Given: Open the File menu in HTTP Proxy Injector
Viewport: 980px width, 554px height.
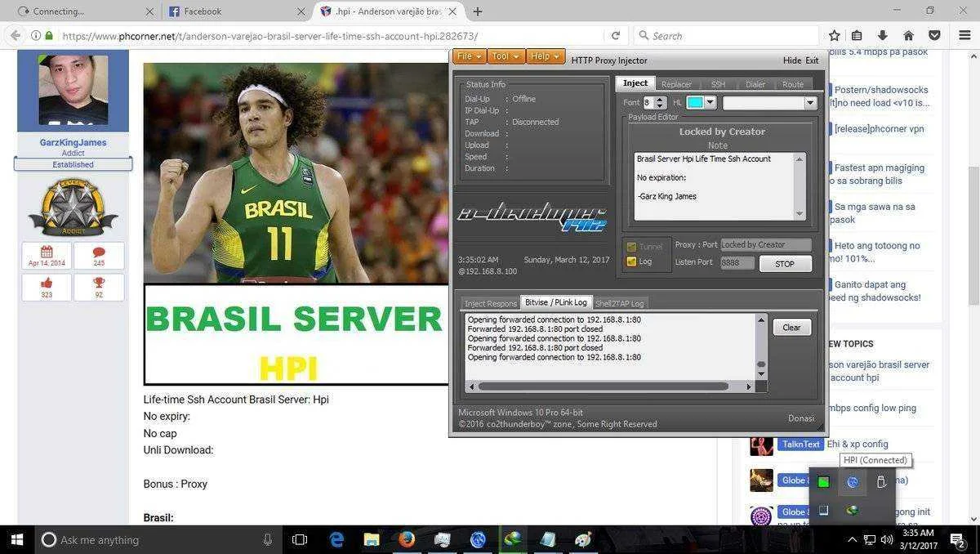Looking at the screenshot, I should click(x=470, y=56).
